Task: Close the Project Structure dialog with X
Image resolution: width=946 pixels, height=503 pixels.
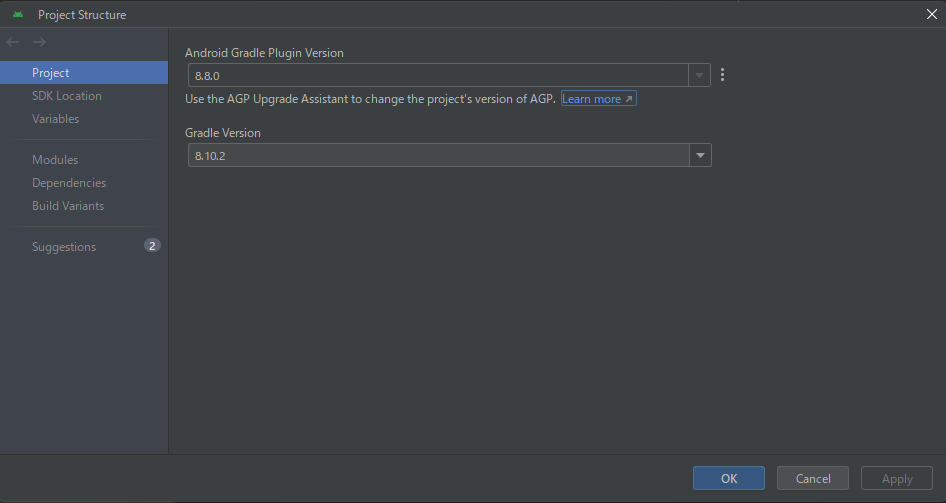Action: (x=932, y=14)
